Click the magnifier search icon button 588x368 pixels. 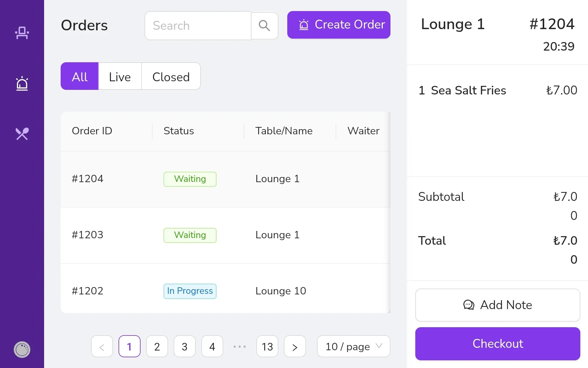point(264,25)
